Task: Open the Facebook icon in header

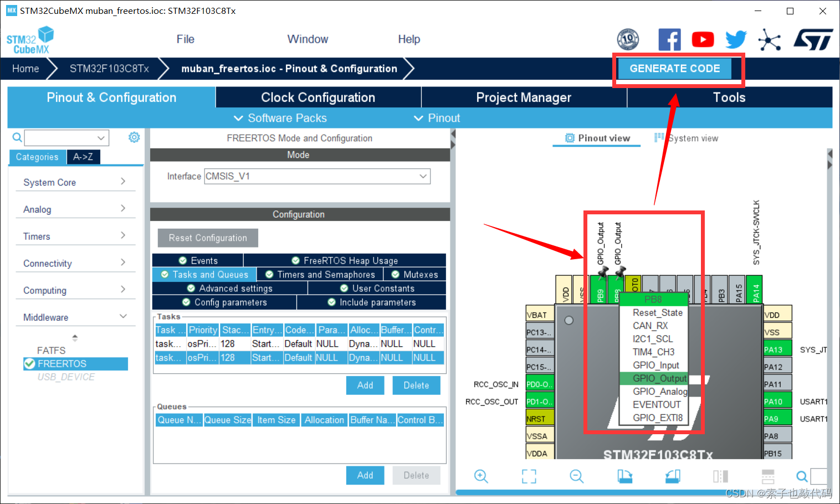Action: point(669,39)
